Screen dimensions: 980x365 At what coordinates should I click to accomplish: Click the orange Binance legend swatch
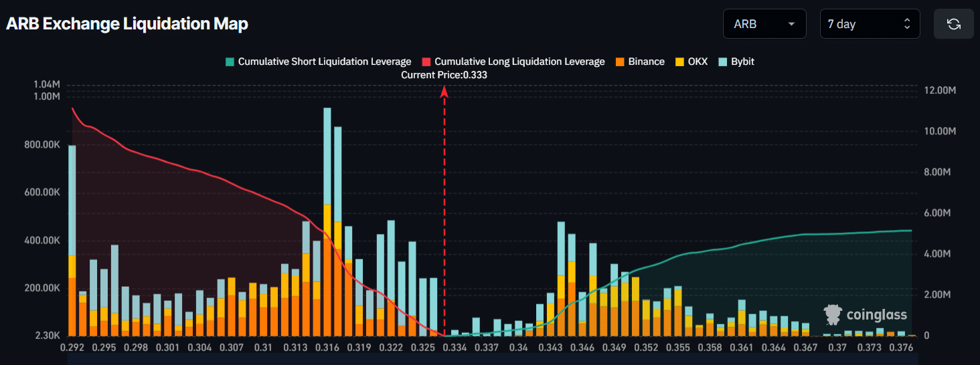point(621,62)
